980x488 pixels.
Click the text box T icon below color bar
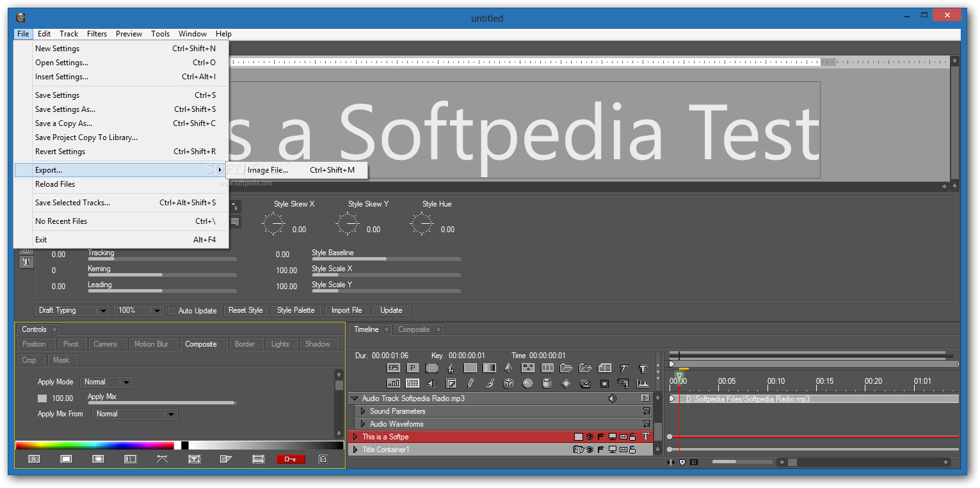pyautogui.click(x=194, y=459)
